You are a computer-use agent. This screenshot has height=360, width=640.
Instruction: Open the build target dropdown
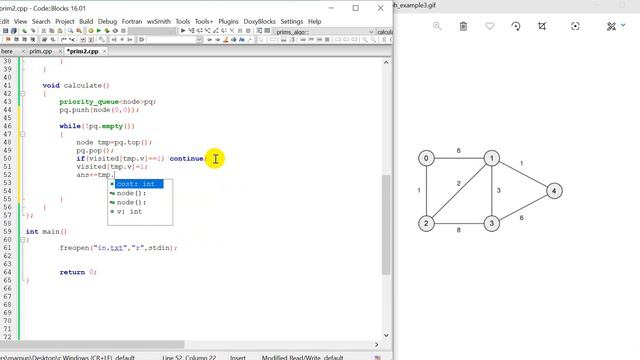(152, 31)
